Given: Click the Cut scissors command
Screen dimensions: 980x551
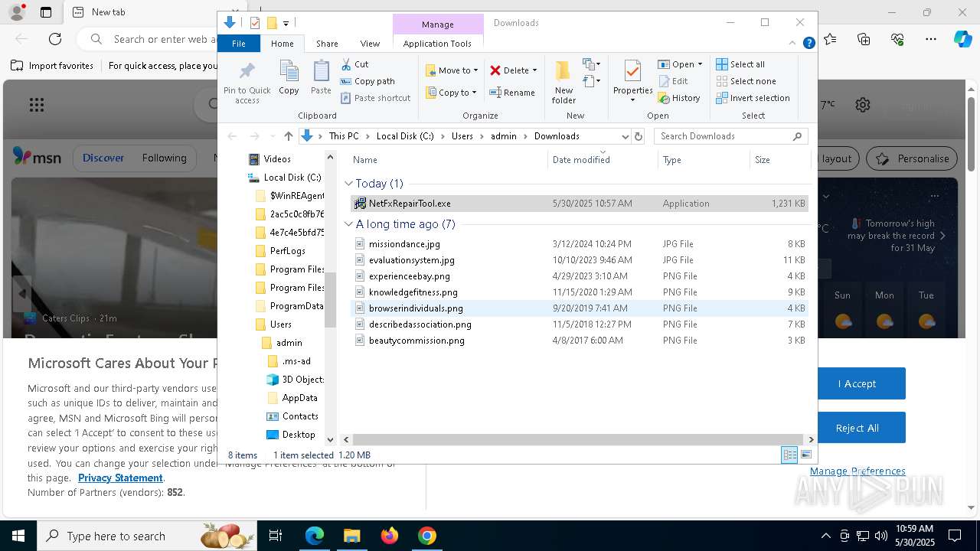Looking at the screenshot, I should point(354,64).
